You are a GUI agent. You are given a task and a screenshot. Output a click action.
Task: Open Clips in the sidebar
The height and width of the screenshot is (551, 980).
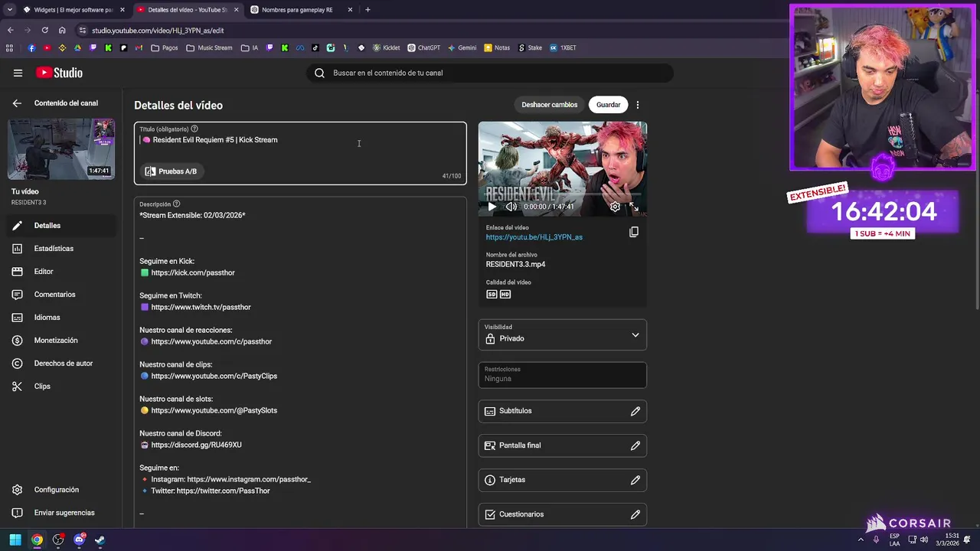coord(61,386)
